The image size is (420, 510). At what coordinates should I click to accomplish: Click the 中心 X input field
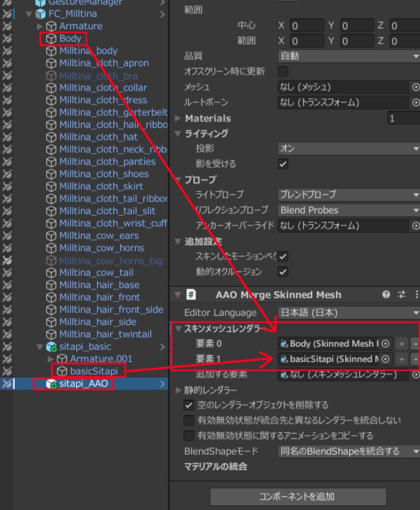307,26
